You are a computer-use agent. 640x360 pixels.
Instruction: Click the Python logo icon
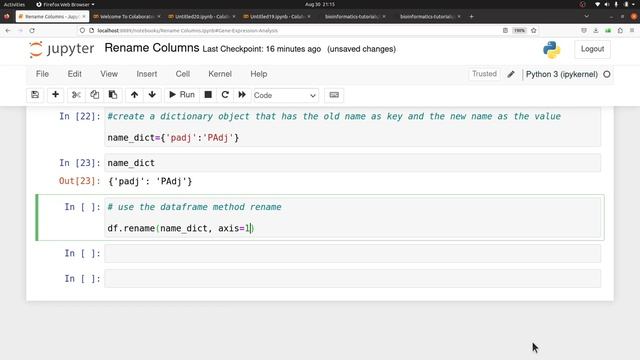pyautogui.click(x=551, y=50)
